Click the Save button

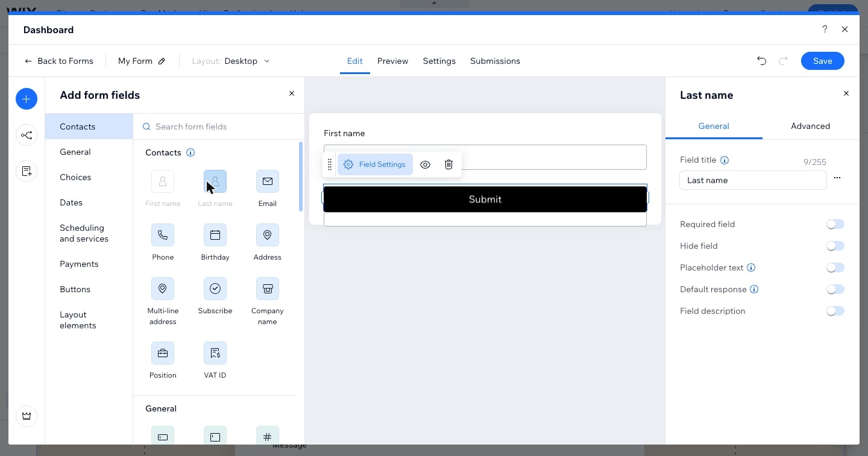pos(822,61)
